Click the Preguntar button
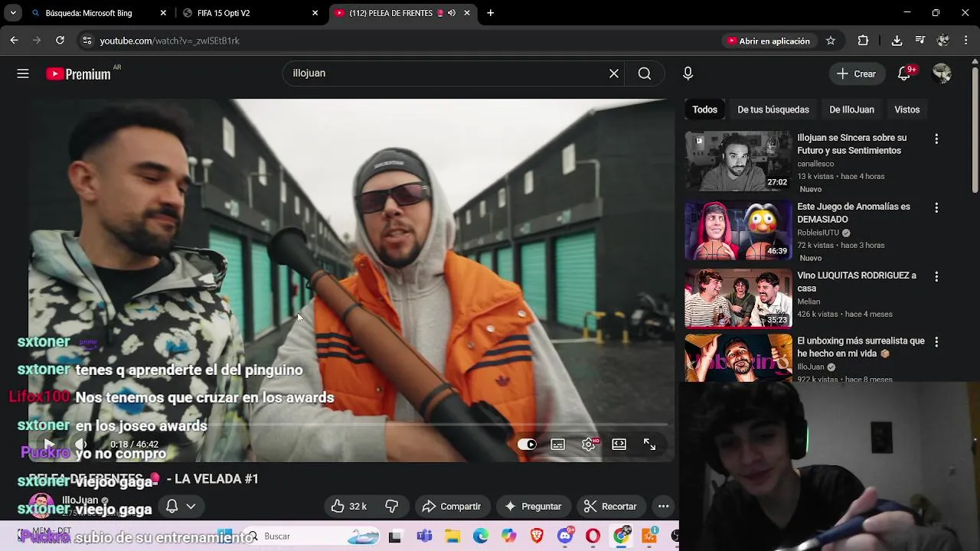The height and width of the screenshot is (551, 980). point(534,506)
